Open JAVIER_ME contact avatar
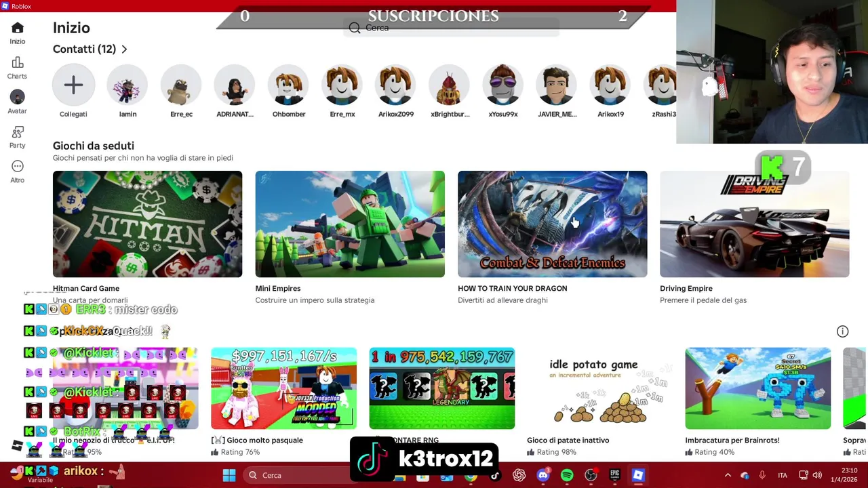 pos(557,85)
